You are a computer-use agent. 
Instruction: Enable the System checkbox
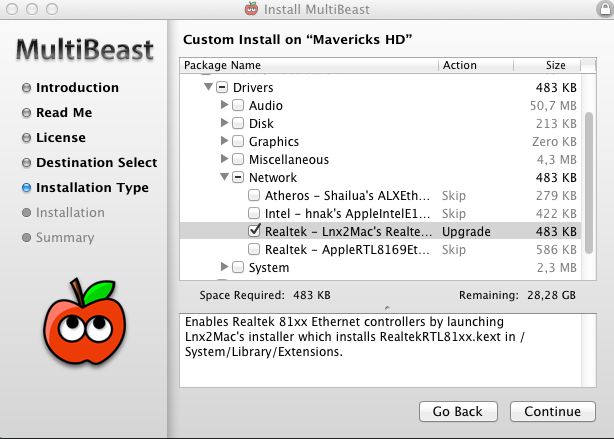[x=238, y=267]
